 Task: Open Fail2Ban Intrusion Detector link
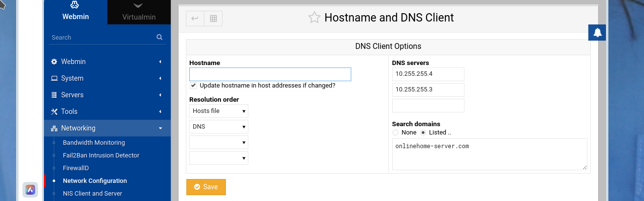point(101,156)
